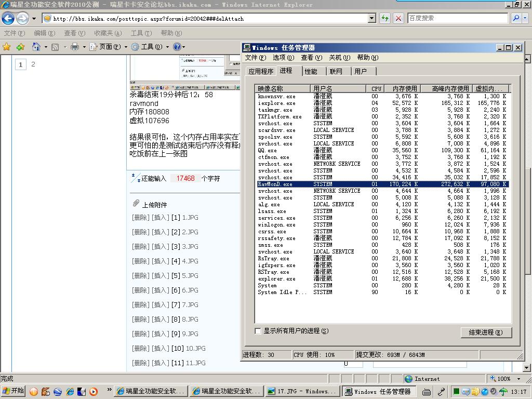The height and width of the screenshot is (399, 532).
Task: Select the QQ.exe process row
Action: coord(268,151)
